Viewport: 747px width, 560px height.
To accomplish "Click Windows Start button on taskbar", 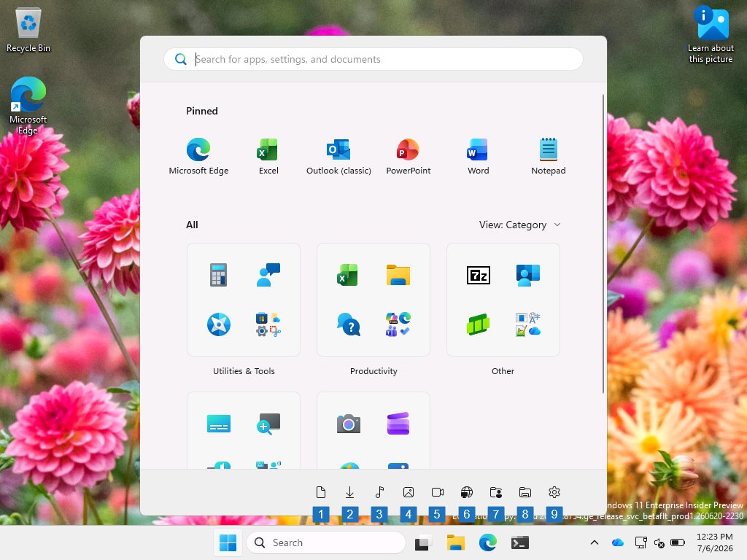I will click(228, 542).
